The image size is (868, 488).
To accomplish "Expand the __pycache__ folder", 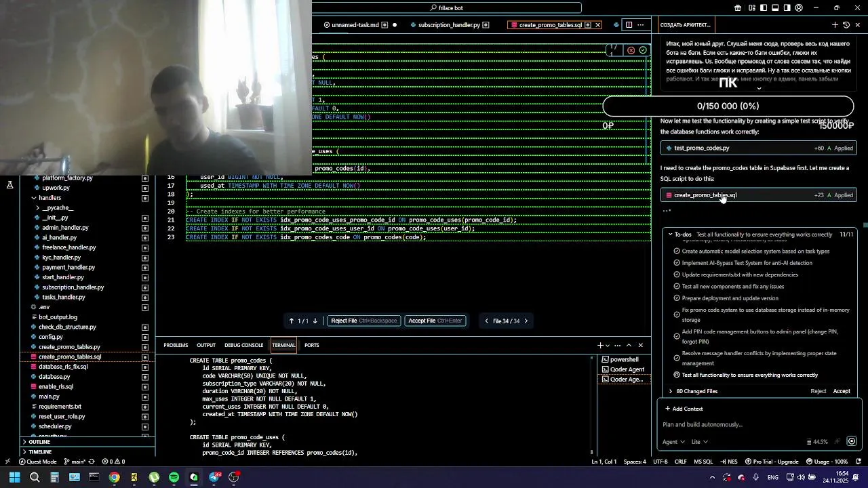I will (37, 208).
